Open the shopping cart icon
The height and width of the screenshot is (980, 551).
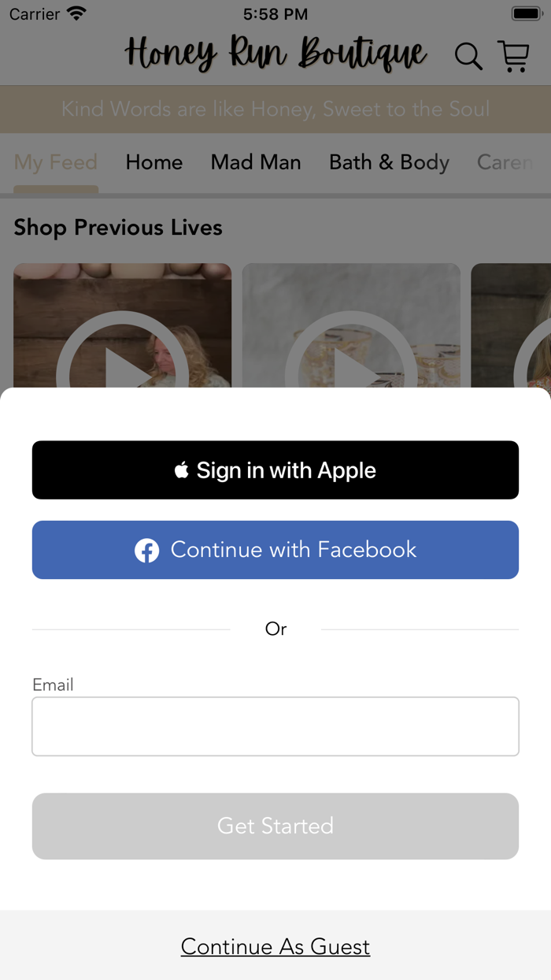click(513, 57)
